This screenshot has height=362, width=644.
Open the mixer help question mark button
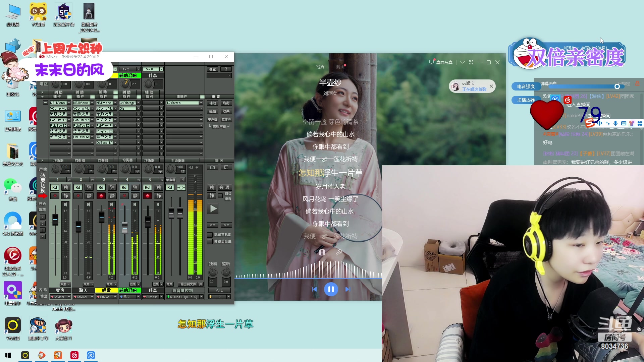pos(226,69)
